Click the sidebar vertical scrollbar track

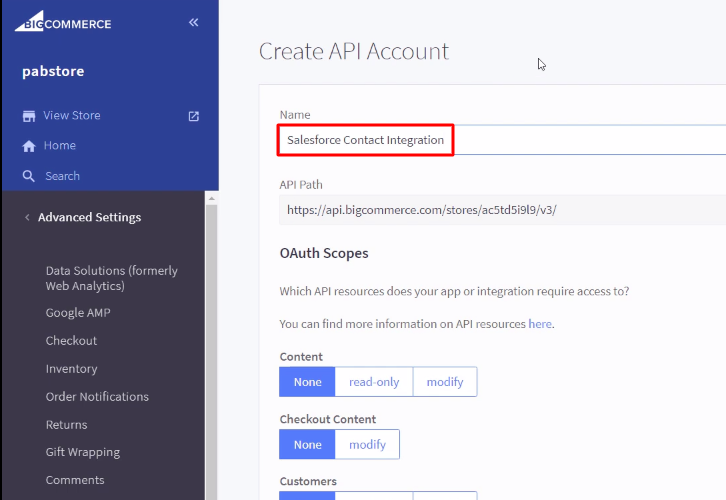(x=212, y=347)
